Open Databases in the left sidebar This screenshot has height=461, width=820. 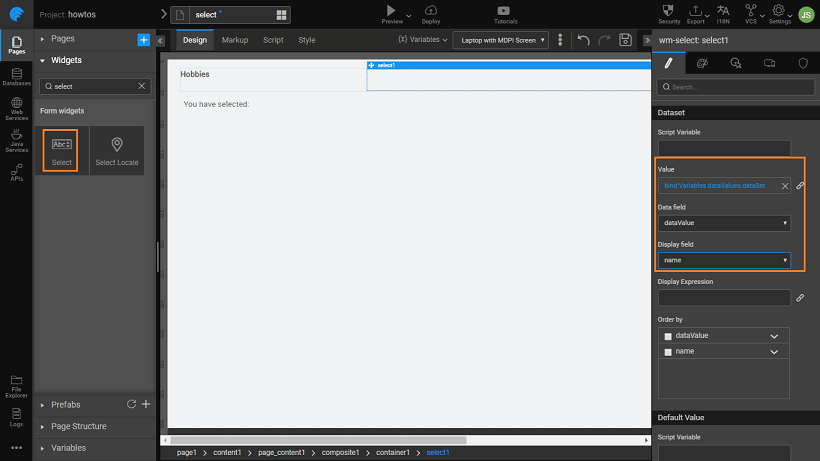tap(16, 76)
